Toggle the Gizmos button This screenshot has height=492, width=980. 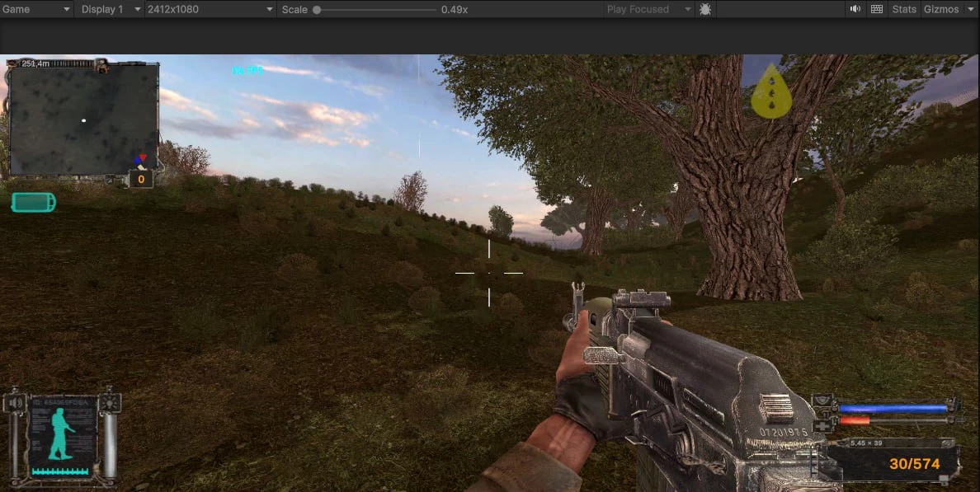click(940, 9)
